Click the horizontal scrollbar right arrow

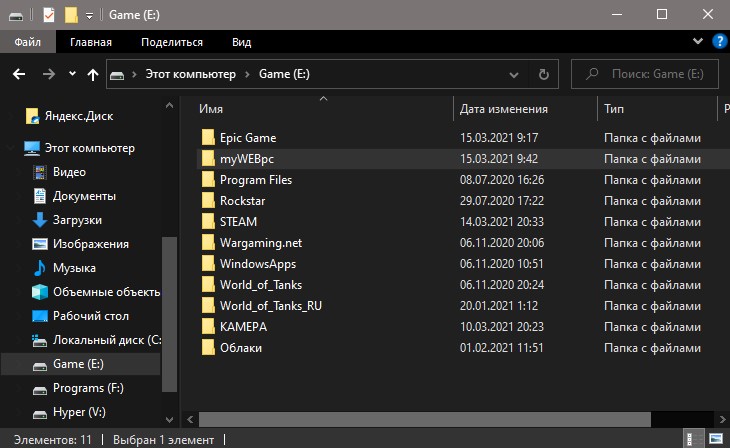[x=722, y=420]
